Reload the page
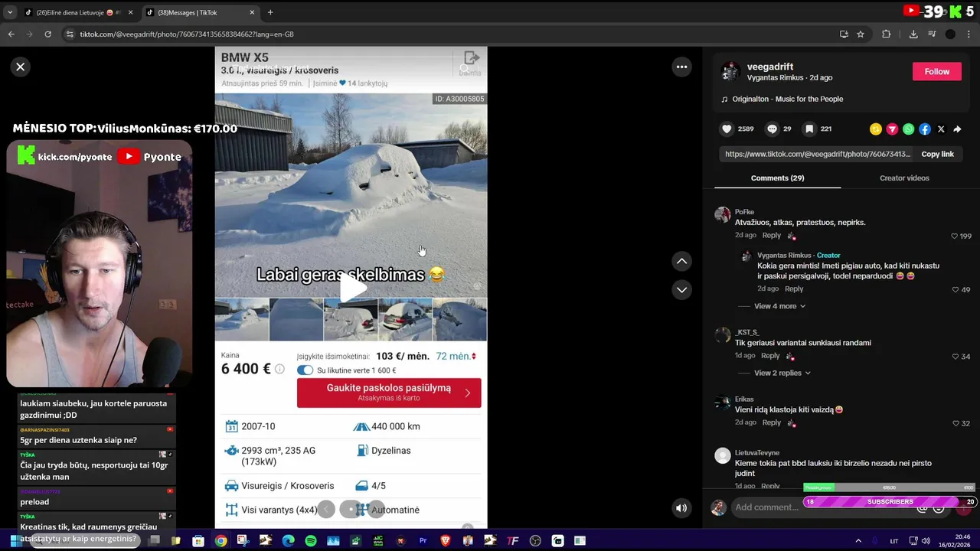The width and height of the screenshot is (980, 551). coord(47,34)
